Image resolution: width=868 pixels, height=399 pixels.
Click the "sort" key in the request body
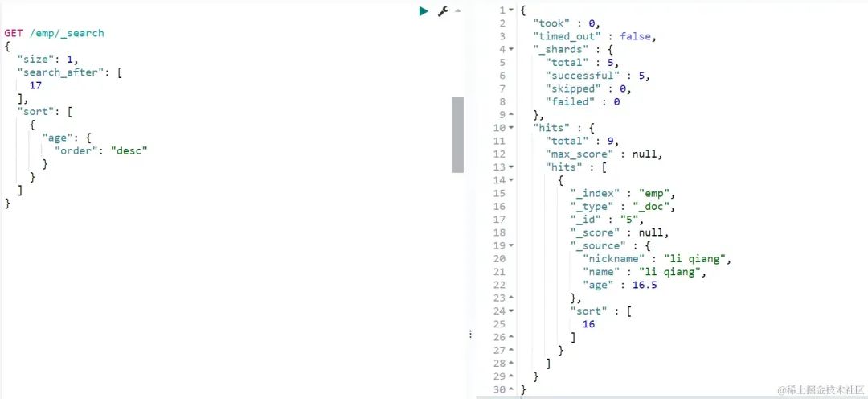pos(35,112)
